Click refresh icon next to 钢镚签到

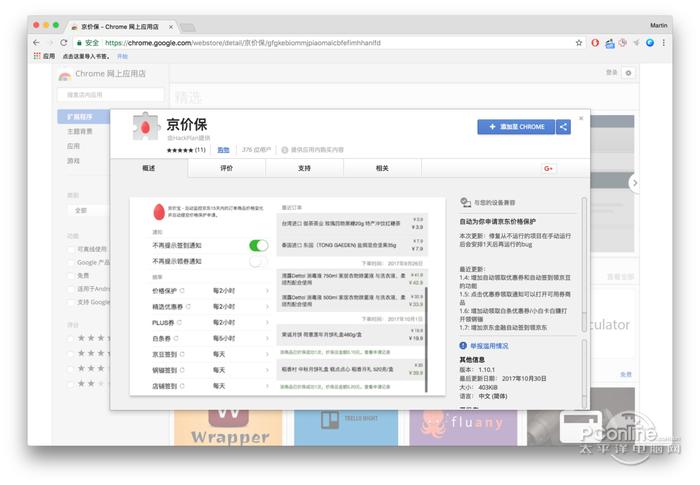click(182, 370)
